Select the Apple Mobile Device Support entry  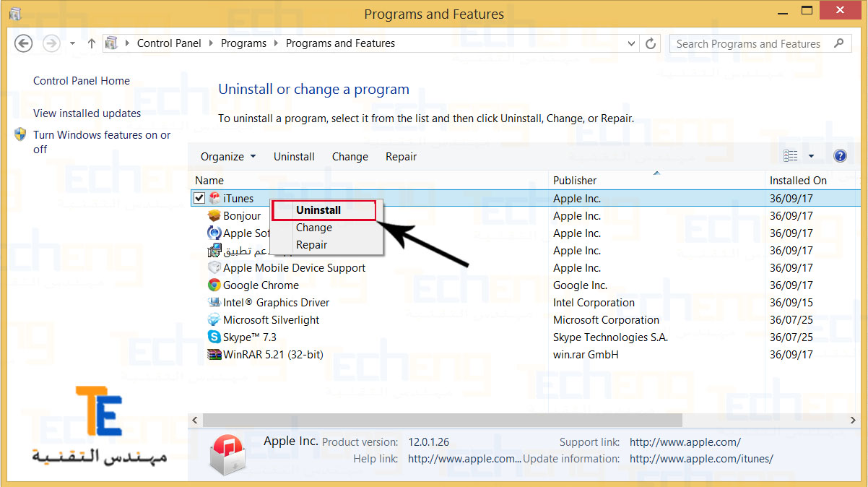tap(295, 268)
